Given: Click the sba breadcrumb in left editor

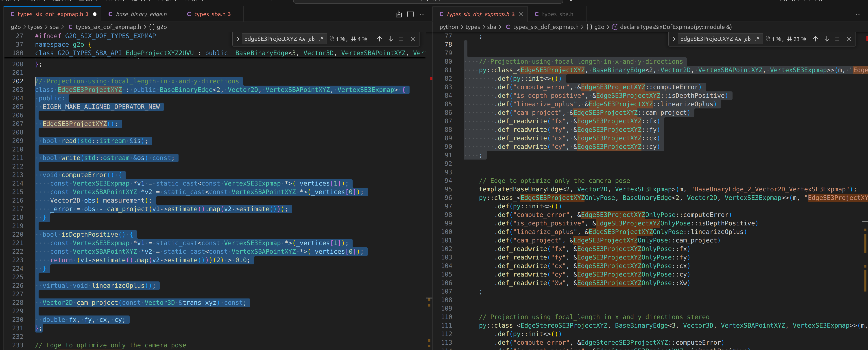Looking at the screenshot, I should 54,27.
